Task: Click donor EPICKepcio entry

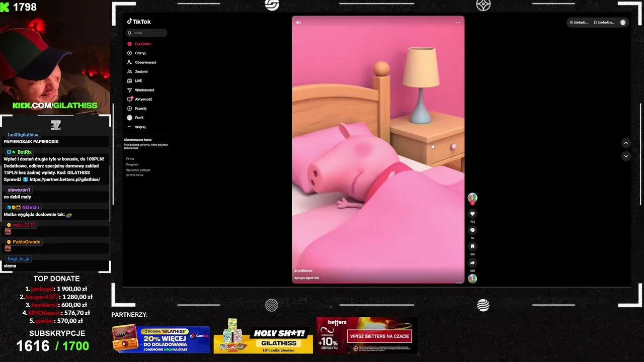Action: click(x=56, y=313)
